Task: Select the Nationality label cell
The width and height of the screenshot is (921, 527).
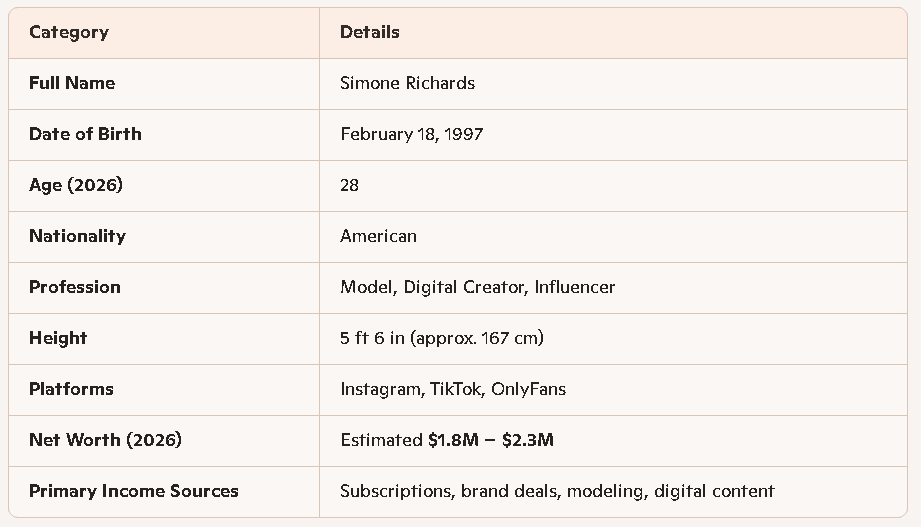Action: click(x=77, y=236)
